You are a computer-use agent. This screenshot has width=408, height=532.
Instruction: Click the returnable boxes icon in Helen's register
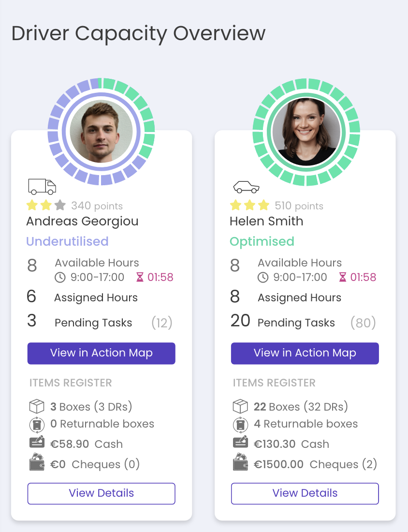click(240, 425)
